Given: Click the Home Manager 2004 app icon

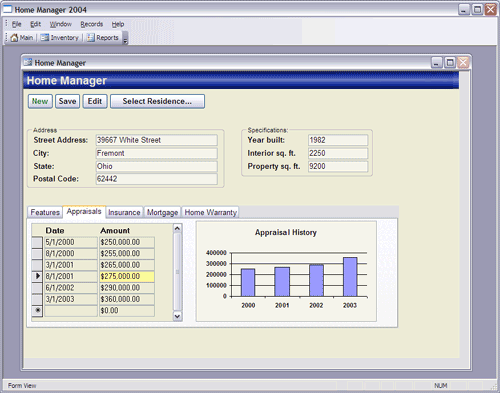Looking at the screenshot, I should [x=7, y=9].
